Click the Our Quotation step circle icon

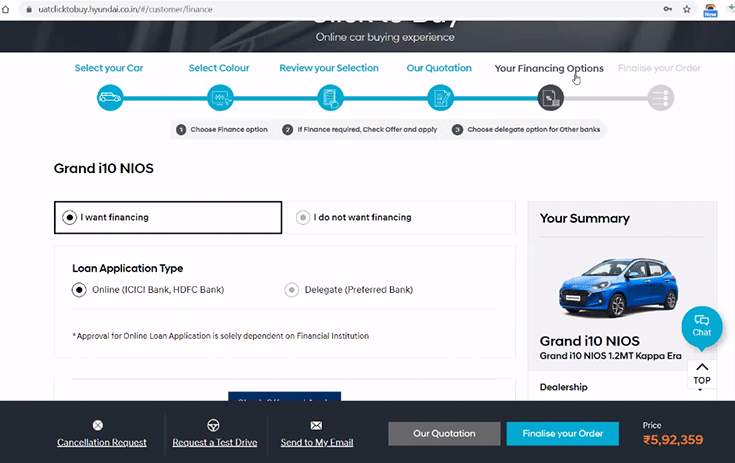(x=441, y=98)
